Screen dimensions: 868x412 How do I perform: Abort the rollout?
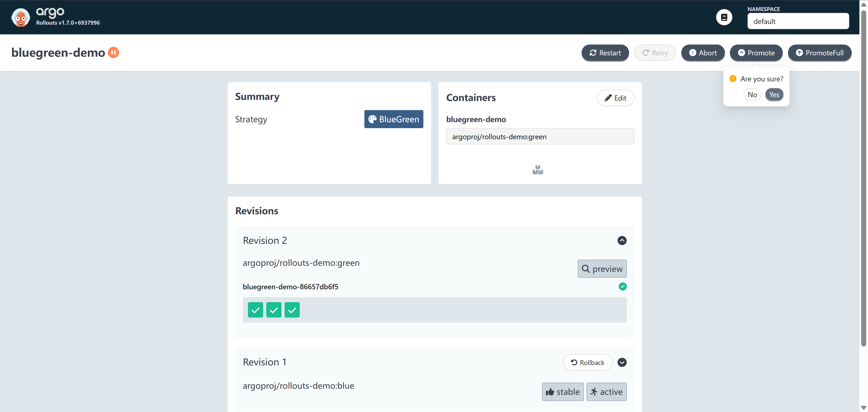703,53
